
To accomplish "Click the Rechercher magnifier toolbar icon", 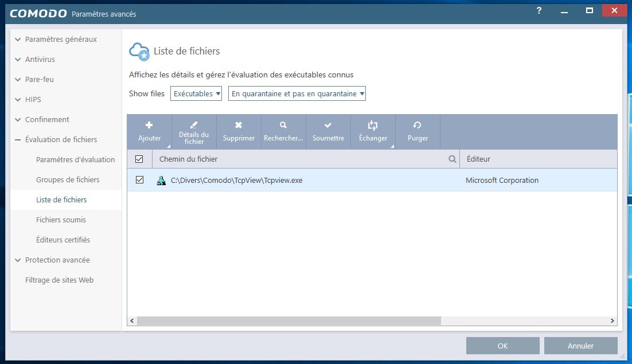I will click(x=283, y=125).
